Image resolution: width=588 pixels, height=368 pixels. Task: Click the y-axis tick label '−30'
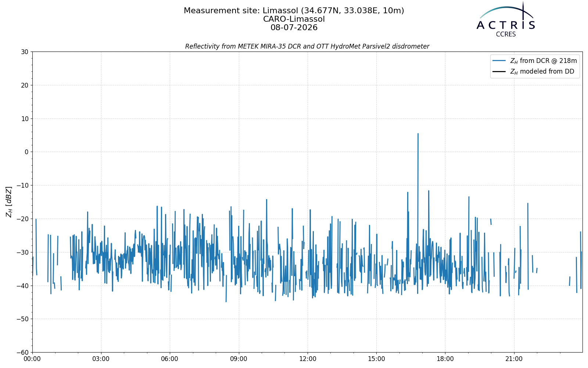[22, 252]
